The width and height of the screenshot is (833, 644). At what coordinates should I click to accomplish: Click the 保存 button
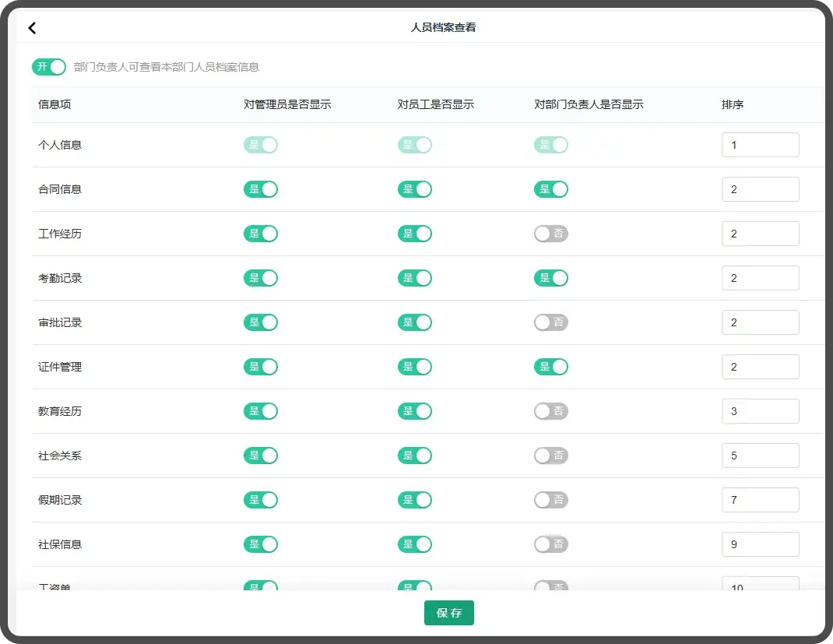(448, 613)
